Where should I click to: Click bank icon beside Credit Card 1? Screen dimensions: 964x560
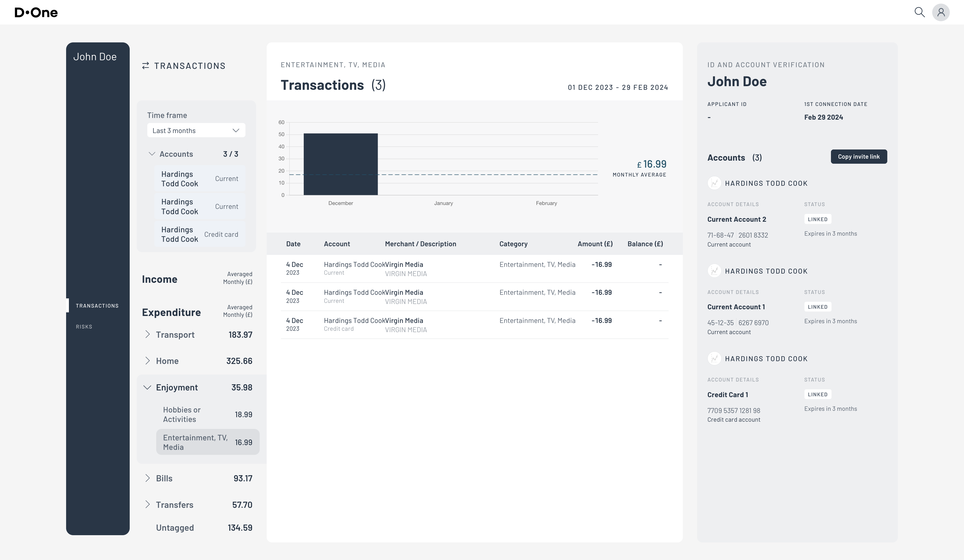pos(714,358)
